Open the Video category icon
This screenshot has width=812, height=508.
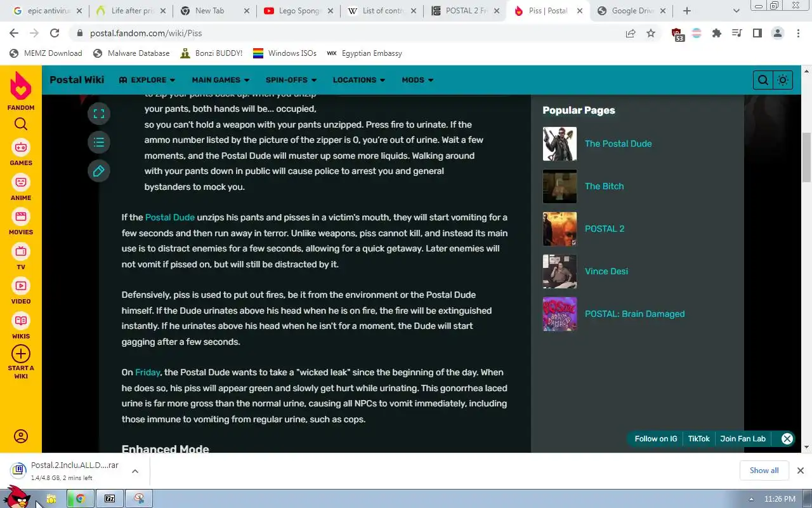click(x=21, y=286)
